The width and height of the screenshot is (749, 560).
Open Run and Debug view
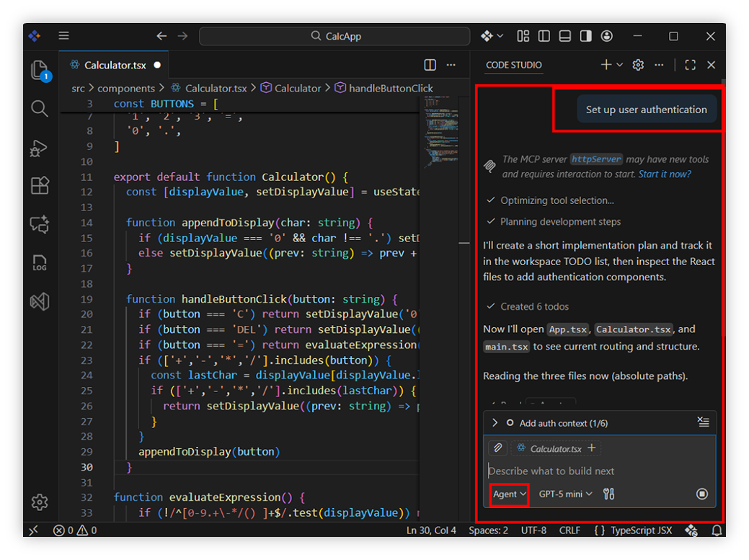[40, 148]
